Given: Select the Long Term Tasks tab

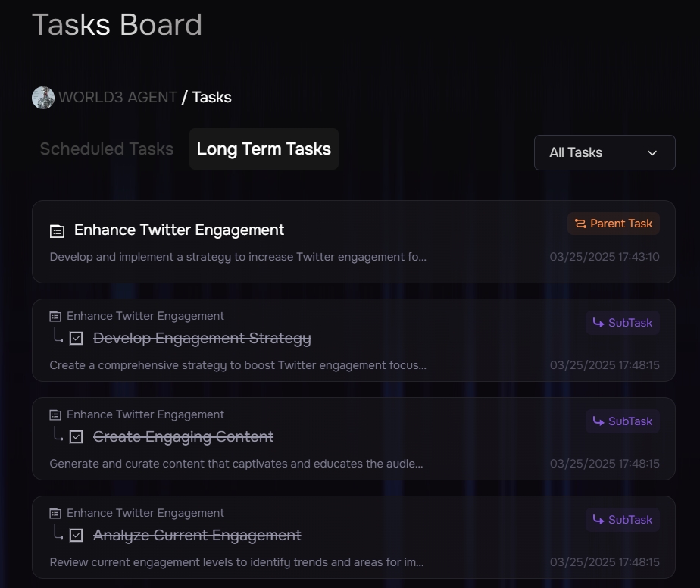Looking at the screenshot, I should 264,149.
